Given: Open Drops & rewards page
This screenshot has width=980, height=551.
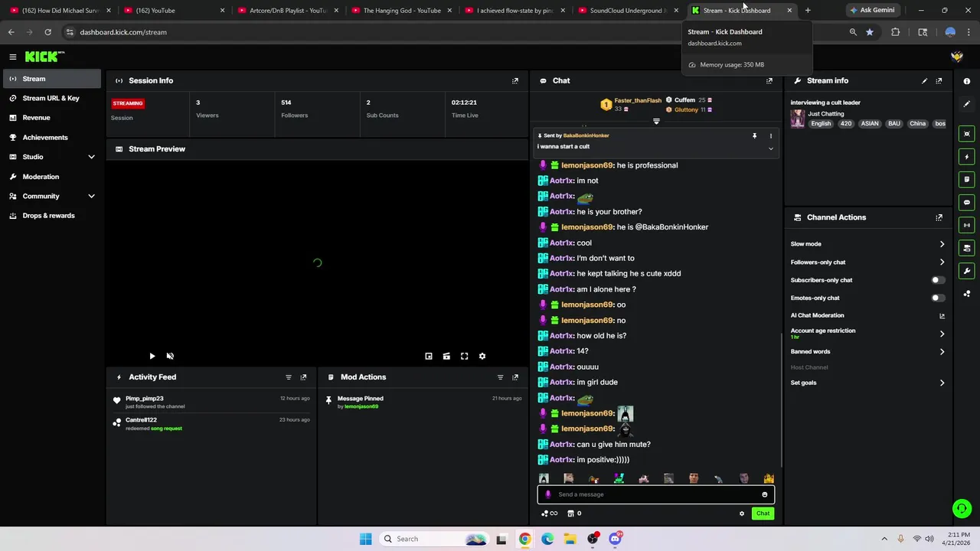Looking at the screenshot, I should [51, 216].
